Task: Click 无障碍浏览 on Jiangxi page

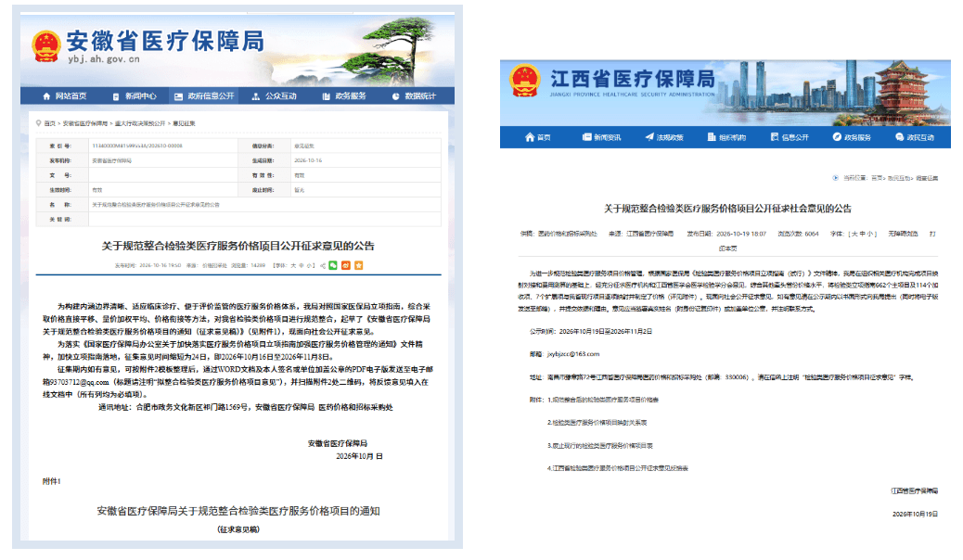Action: [903, 234]
